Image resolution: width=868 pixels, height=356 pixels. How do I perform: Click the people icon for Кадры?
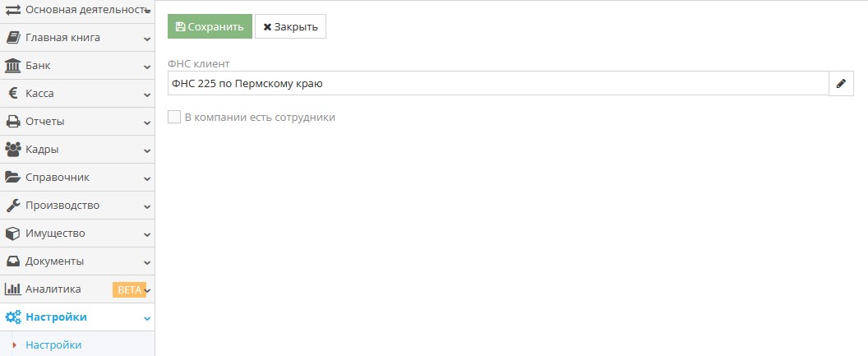click(12, 150)
